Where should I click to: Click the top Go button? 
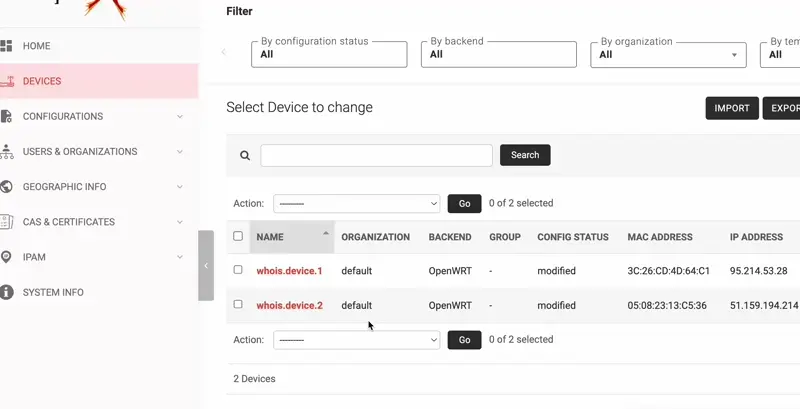[x=464, y=203]
